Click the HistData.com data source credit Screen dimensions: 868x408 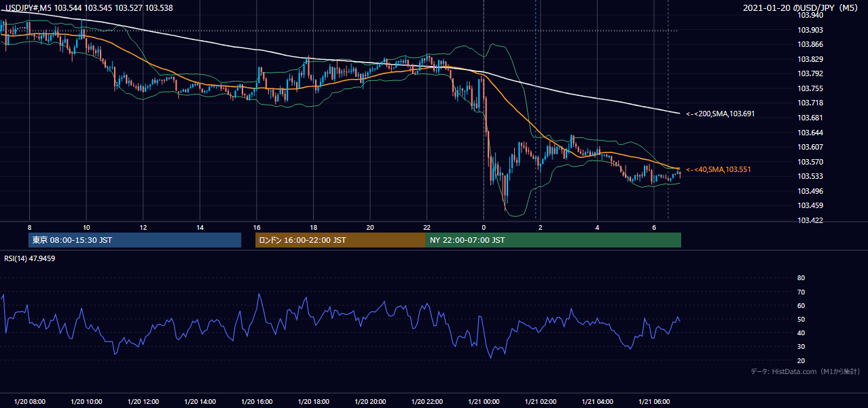click(806, 371)
